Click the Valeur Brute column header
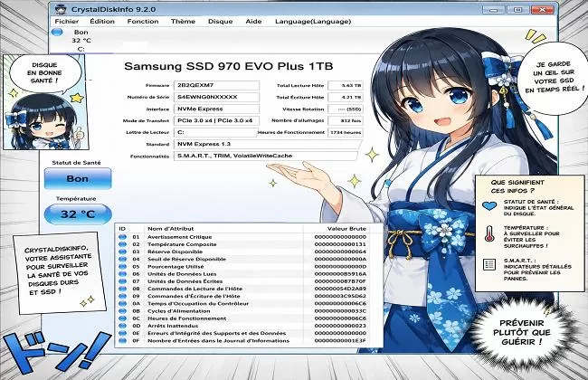Viewport: 588px width, 380px height. 346,228
